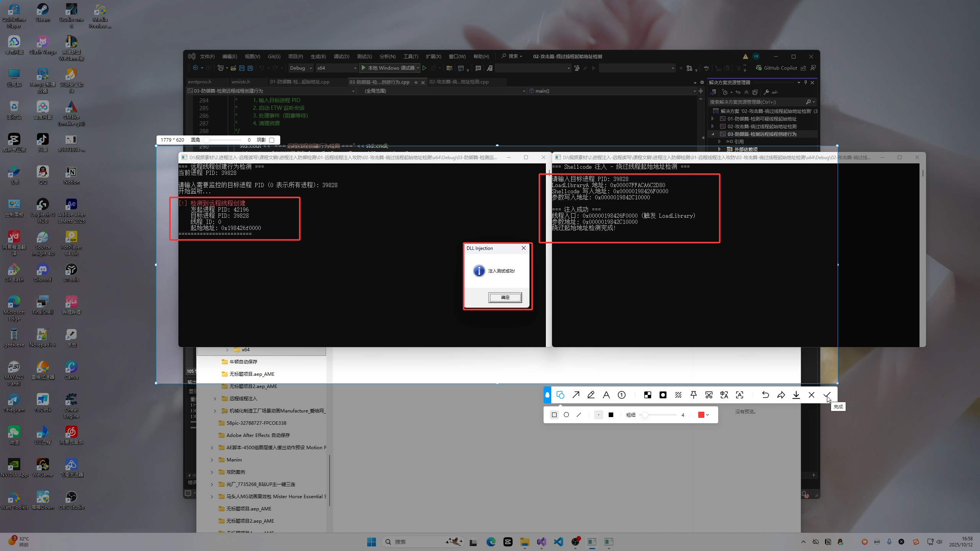980x551 pixels.
Task: Select the arrow annotation tool
Action: coord(576,395)
